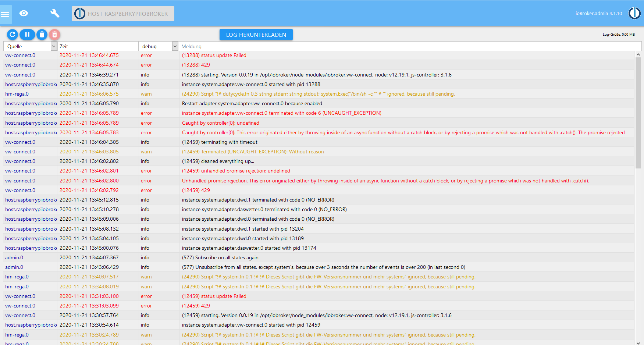
Task: Delete log on host red icon
Action: pos(54,35)
